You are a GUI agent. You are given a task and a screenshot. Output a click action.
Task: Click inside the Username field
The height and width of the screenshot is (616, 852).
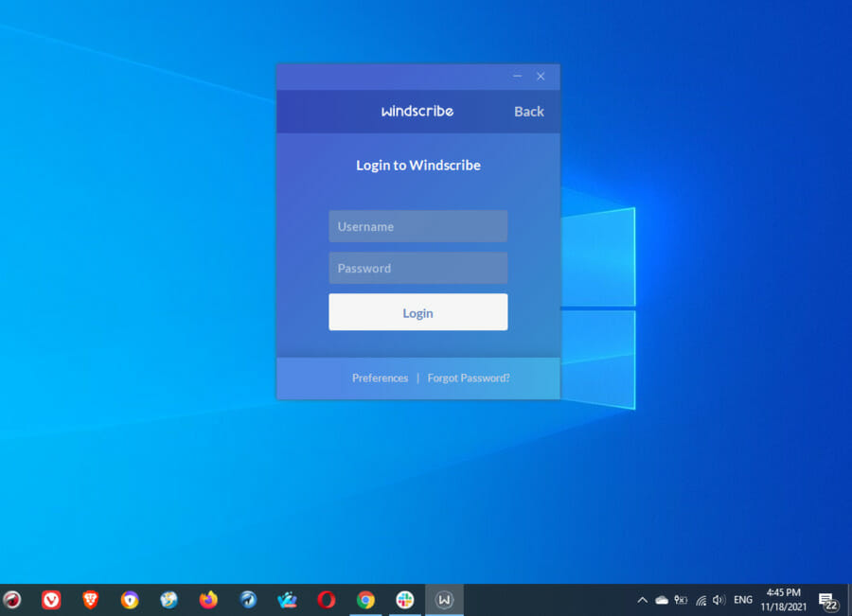coord(417,226)
